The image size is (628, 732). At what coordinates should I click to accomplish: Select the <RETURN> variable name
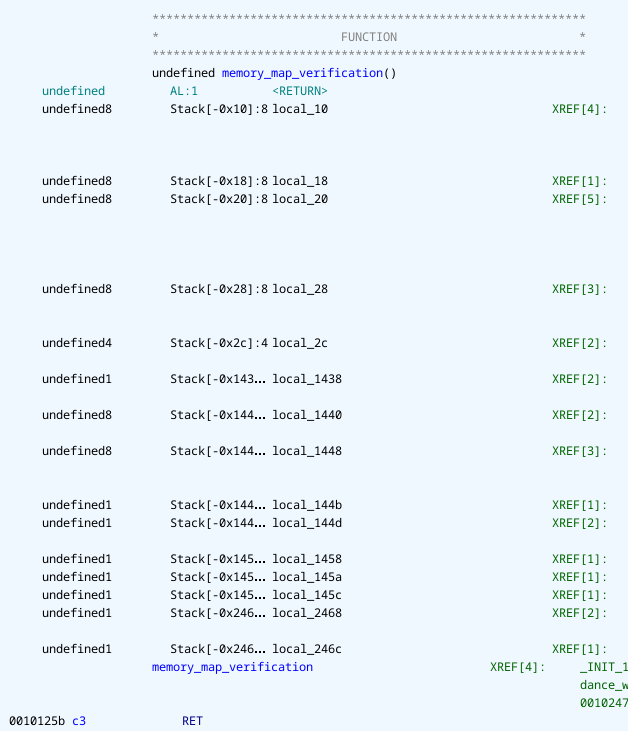(300, 91)
